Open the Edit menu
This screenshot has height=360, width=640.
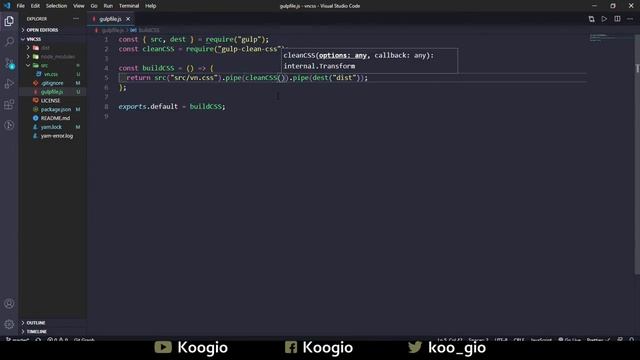click(35, 6)
